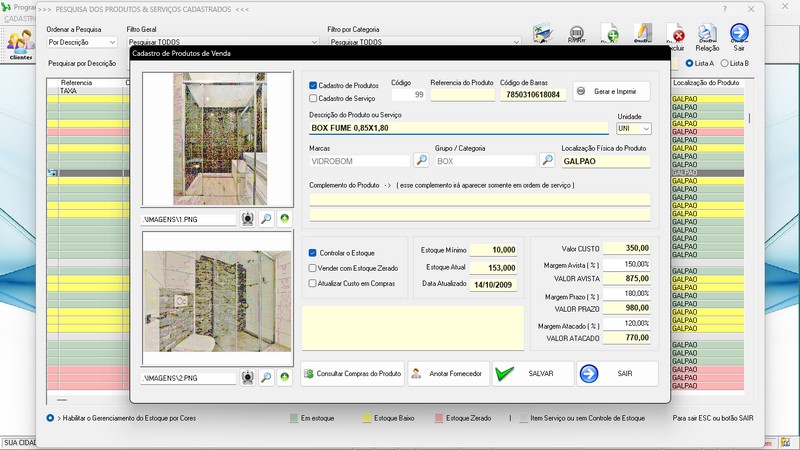800x450 pixels.
Task: Click Consultar Compras do Produto button
Action: click(x=352, y=373)
